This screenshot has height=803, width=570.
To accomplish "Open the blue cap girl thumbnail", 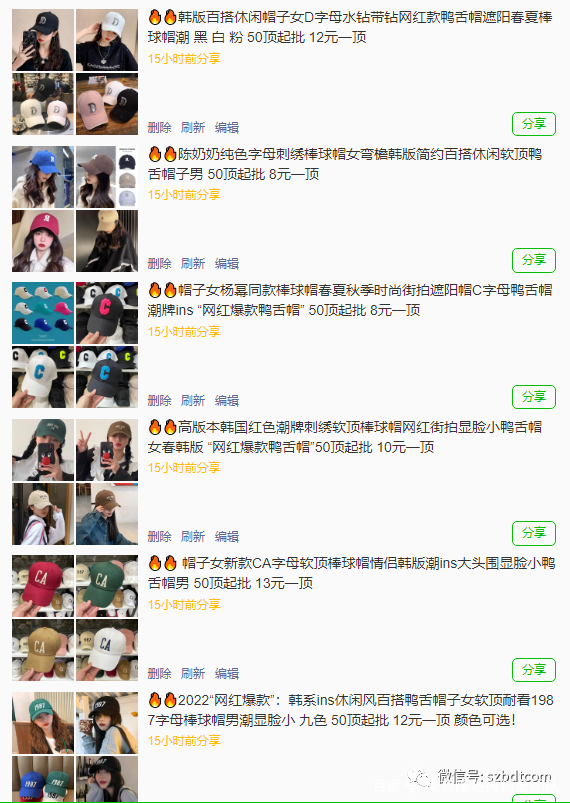I will click(x=43, y=177).
